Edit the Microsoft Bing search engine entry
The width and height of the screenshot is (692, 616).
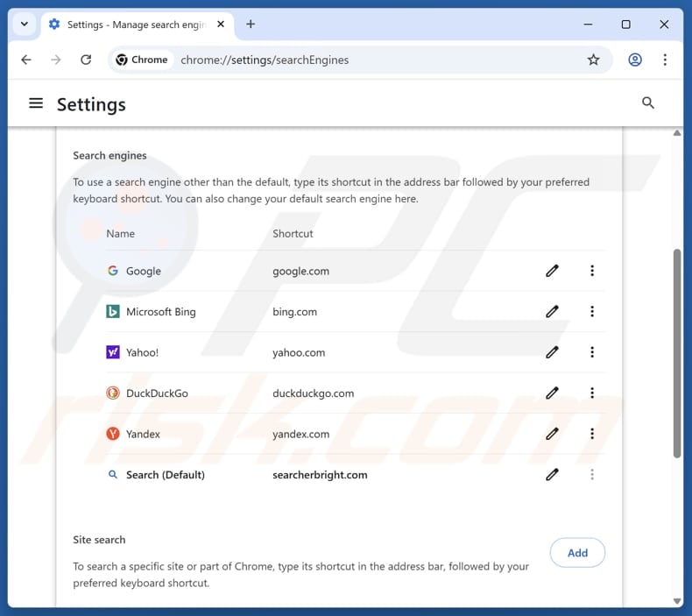pyautogui.click(x=552, y=311)
